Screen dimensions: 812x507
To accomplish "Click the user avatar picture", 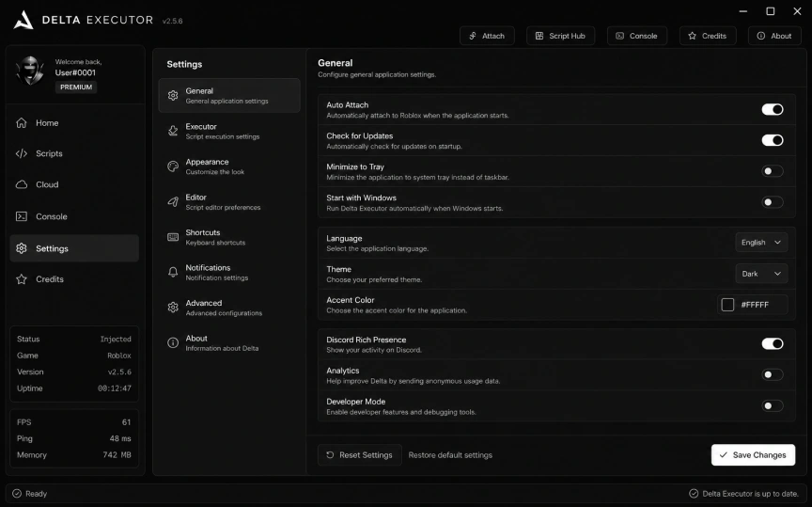I will click(x=30, y=71).
